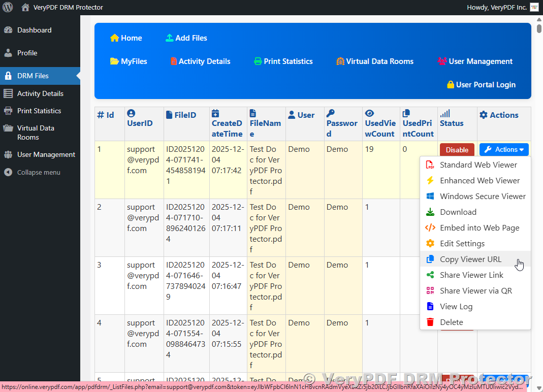
Task: Click the red Delete trash icon
Action: pyautogui.click(x=430, y=322)
